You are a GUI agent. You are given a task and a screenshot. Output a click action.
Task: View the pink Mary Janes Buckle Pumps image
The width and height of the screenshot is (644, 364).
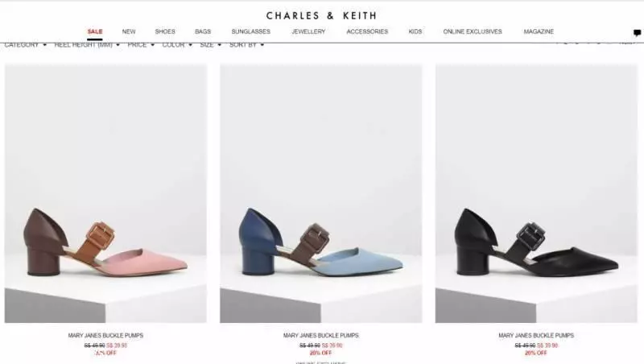coord(105,193)
